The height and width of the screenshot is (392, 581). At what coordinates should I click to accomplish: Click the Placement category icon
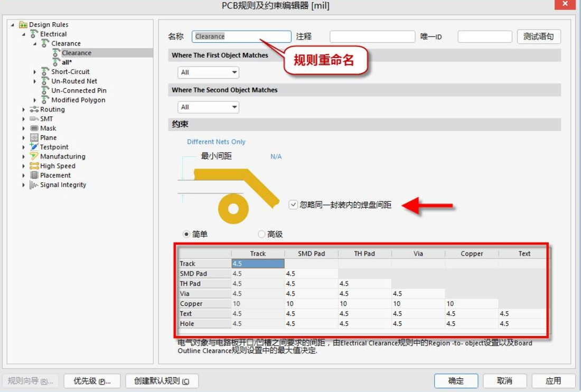pyautogui.click(x=34, y=175)
